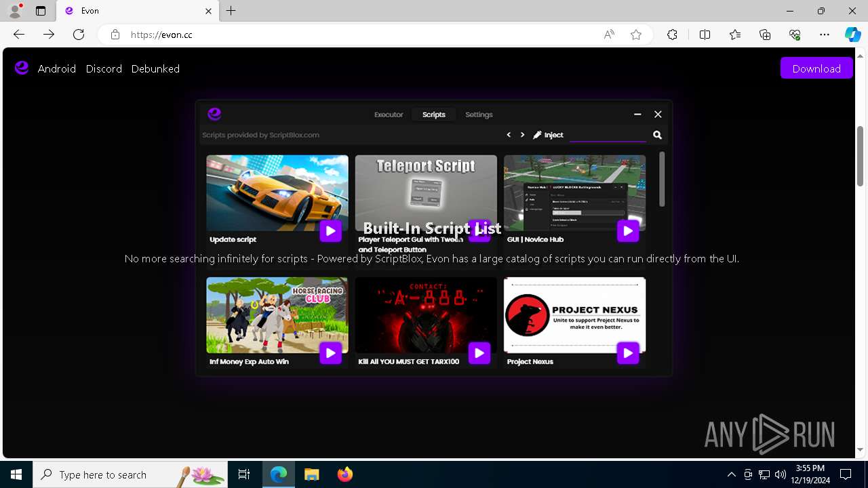Viewport: 868px width, 488px height.
Task: Show hidden system tray icons
Action: point(732,474)
